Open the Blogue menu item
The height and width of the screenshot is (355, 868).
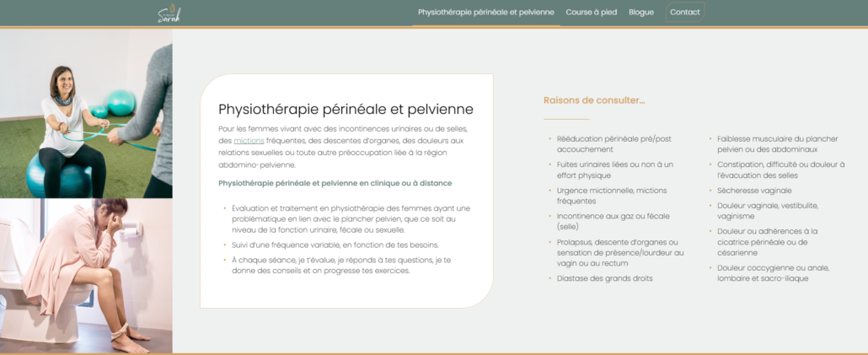[x=640, y=13]
